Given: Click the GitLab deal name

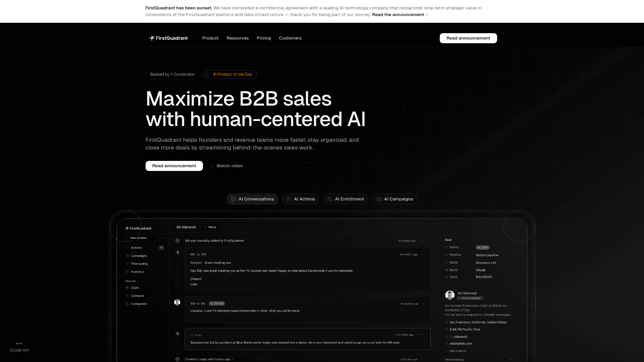Looking at the screenshot, I should [480, 270].
